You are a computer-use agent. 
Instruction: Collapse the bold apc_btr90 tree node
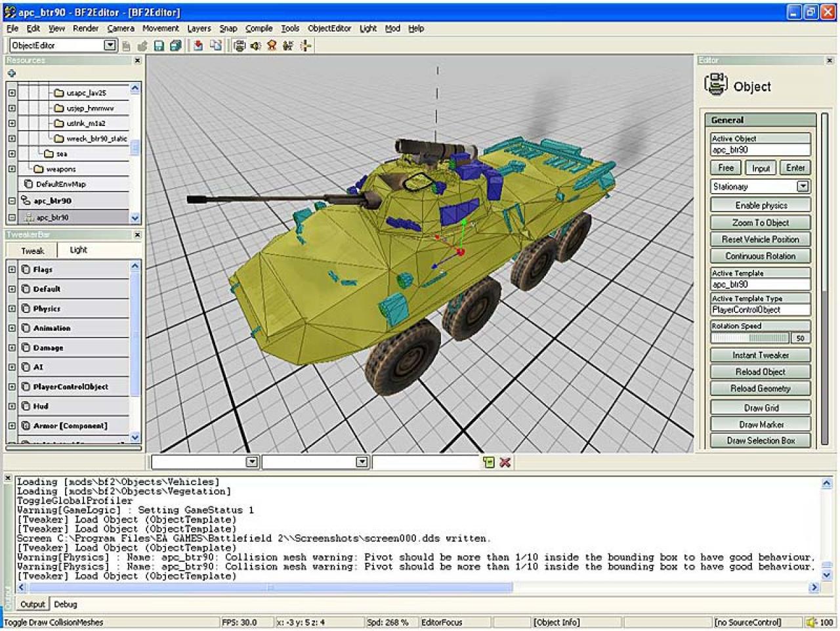[12, 201]
